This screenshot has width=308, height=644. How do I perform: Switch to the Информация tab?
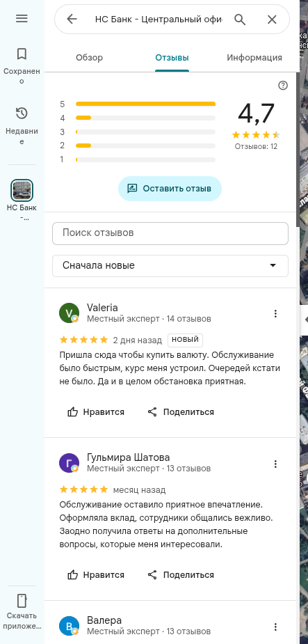(x=254, y=58)
